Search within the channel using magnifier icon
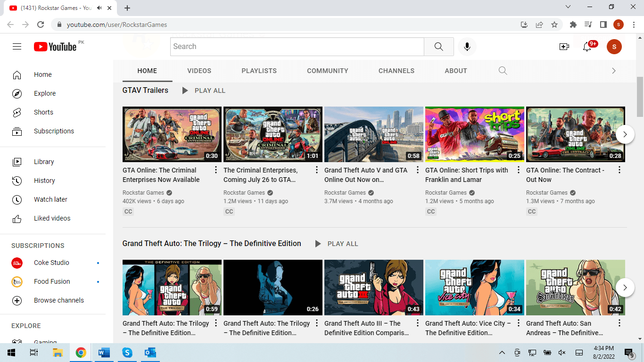 click(x=503, y=71)
